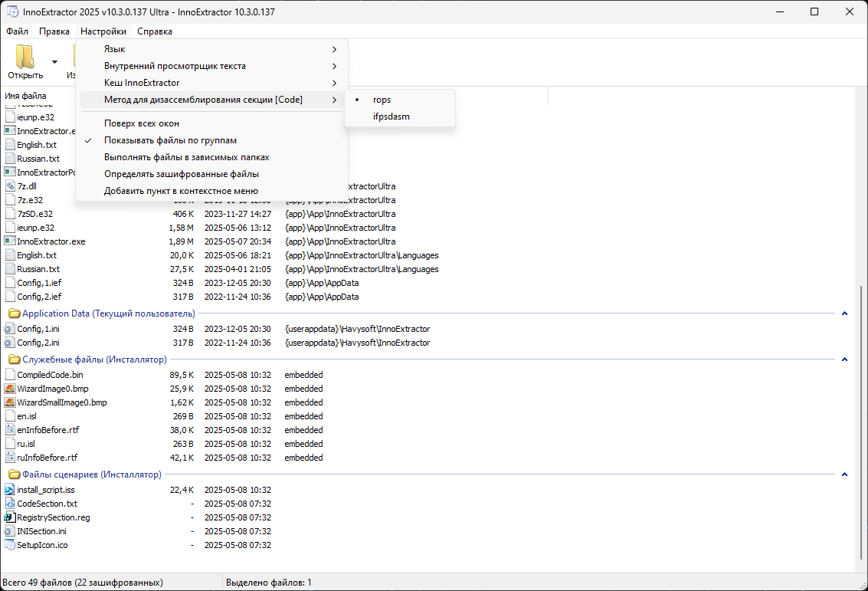Click the icon of INISection.ini
Image resolution: width=868 pixels, height=591 pixels.
[10, 531]
